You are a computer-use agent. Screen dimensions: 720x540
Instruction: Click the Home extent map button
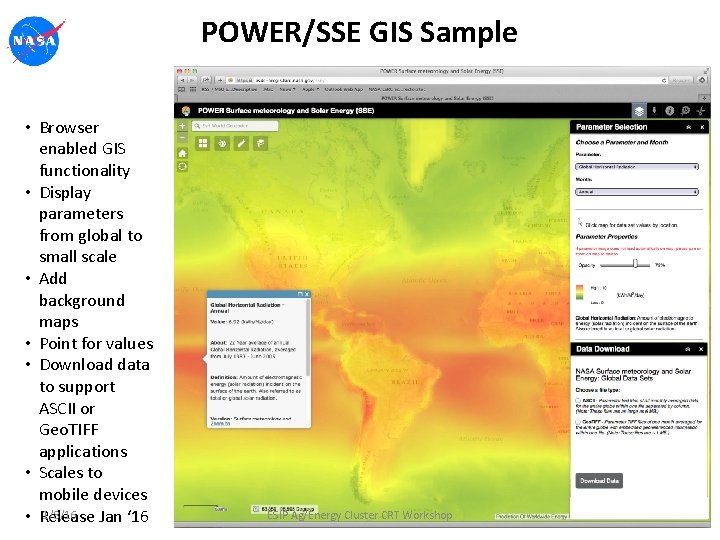(x=182, y=153)
